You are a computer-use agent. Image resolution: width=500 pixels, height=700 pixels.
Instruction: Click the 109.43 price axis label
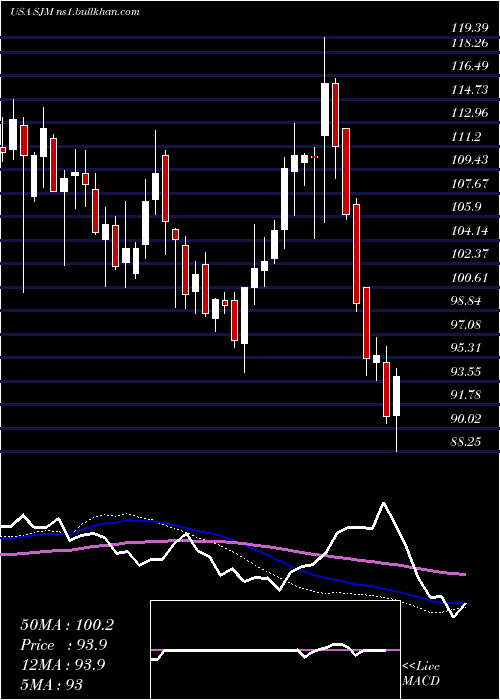[x=469, y=160]
